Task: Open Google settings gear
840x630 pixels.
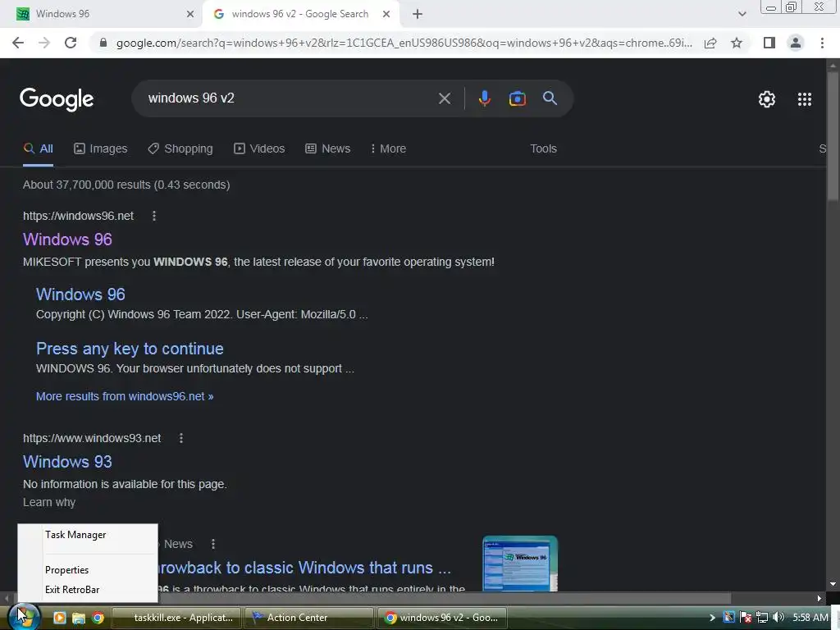Action: point(767,99)
